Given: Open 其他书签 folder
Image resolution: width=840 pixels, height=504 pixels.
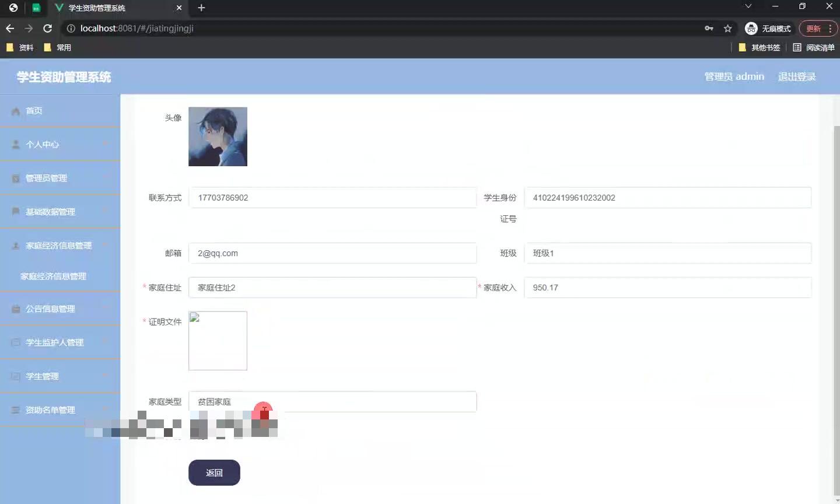Looking at the screenshot, I should click(759, 47).
